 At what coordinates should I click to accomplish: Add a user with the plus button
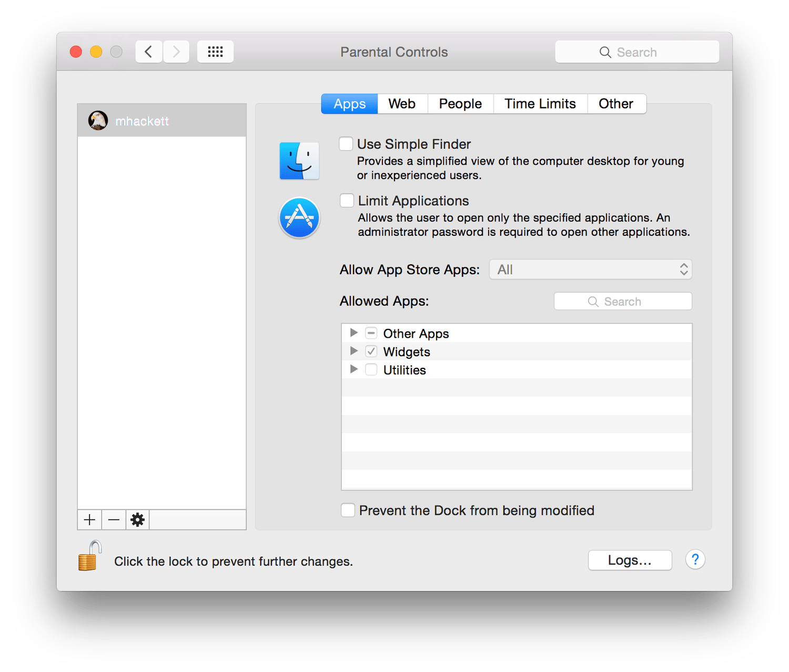tap(89, 520)
